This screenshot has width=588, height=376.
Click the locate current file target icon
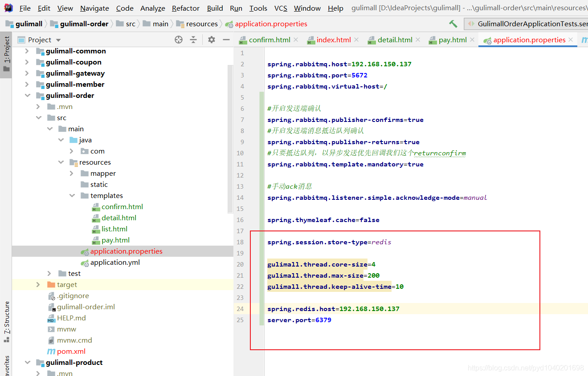coord(179,40)
